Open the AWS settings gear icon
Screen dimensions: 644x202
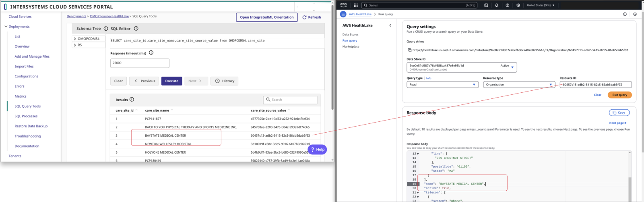tap(518, 5)
